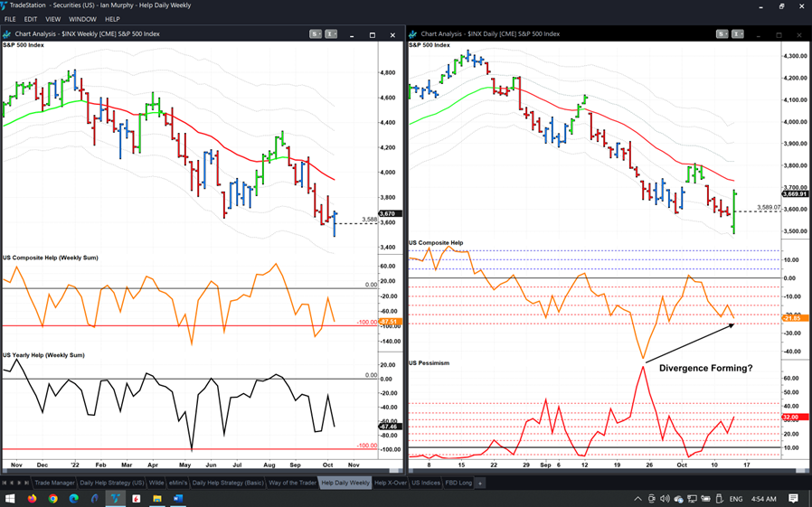Open the FILE menu
Screen dimensions: 812x507
10,19
